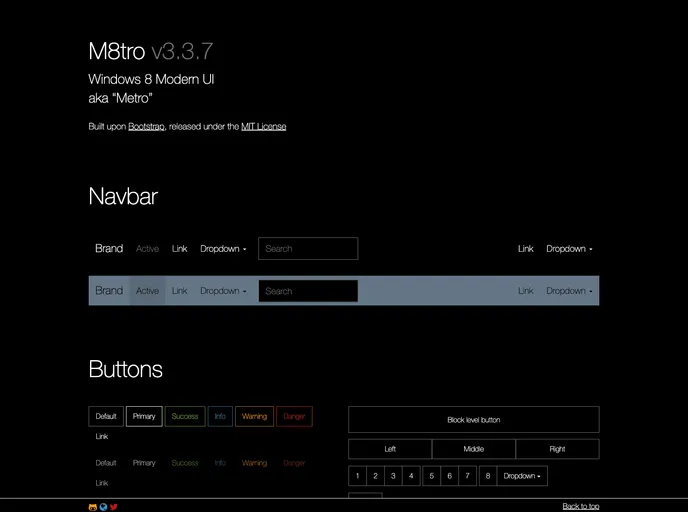Click the blue outlined Info button

tap(220, 416)
